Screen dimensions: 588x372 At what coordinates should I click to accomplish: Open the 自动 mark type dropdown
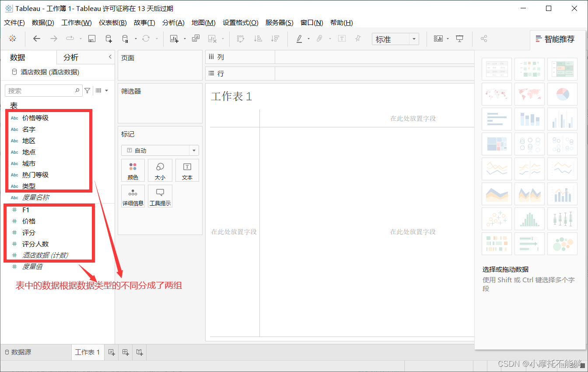(x=160, y=151)
